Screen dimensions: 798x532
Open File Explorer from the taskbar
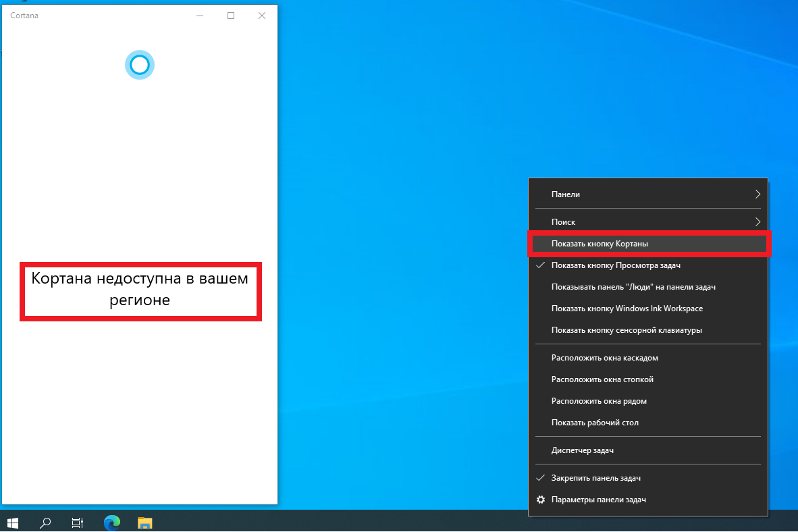tap(145, 523)
